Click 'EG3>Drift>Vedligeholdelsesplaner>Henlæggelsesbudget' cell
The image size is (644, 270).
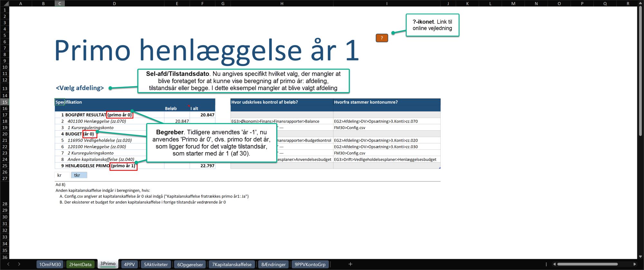[387, 159]
